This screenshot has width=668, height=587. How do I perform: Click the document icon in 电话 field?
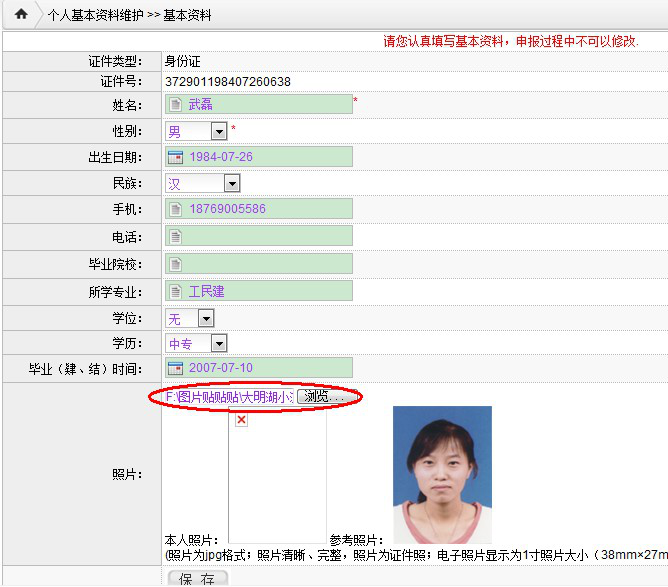click(x=176, y=236)
